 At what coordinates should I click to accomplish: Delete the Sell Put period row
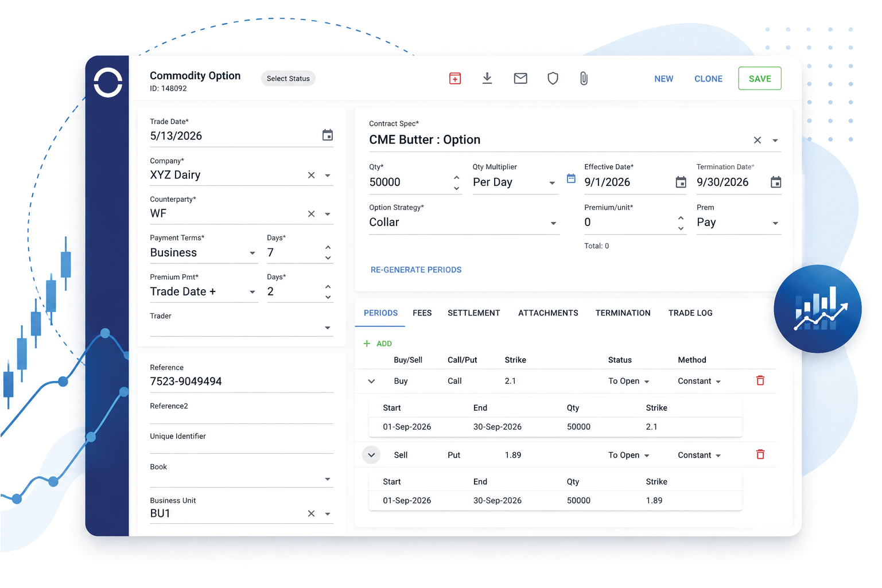point(760,454)
